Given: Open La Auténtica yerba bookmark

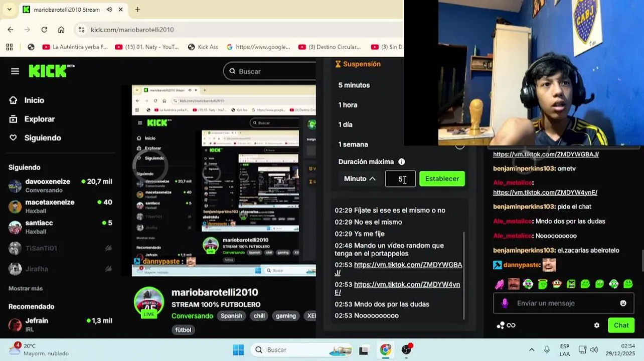Looking at the screenshot, I should (75, 47).
